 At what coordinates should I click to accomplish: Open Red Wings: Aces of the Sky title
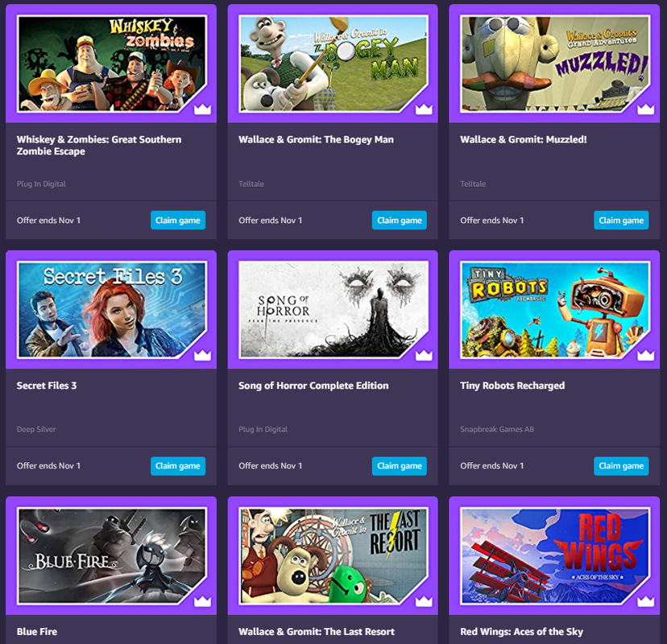tap(521, 632)
